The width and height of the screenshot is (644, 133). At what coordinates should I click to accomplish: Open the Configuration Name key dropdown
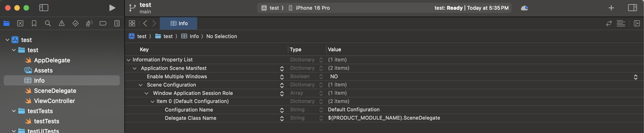(x=282, y=110)
